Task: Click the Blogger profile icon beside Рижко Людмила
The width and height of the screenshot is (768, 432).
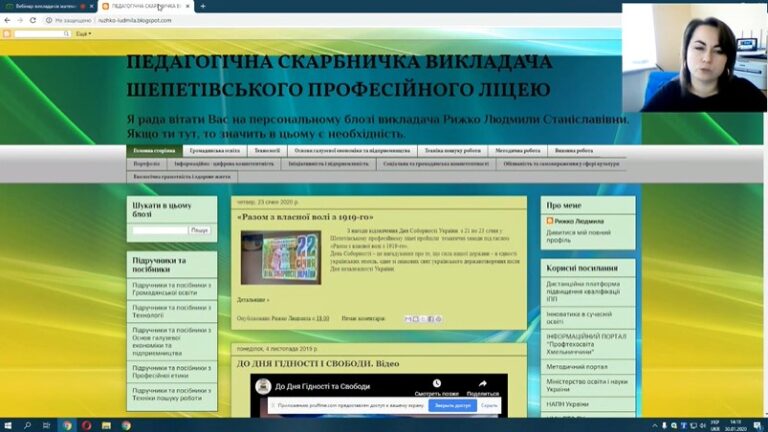Action: 550,221
